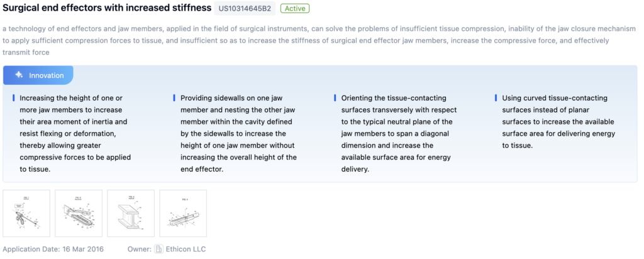644x259 pixels.
Task: Click the Ethicon LLC owner link
Action: click(186, 249)
